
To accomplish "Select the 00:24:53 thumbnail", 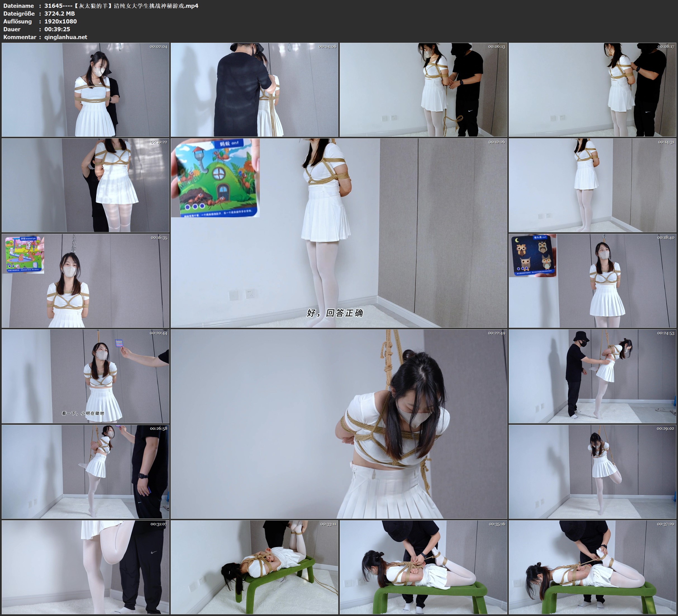I will click(592, 376).
